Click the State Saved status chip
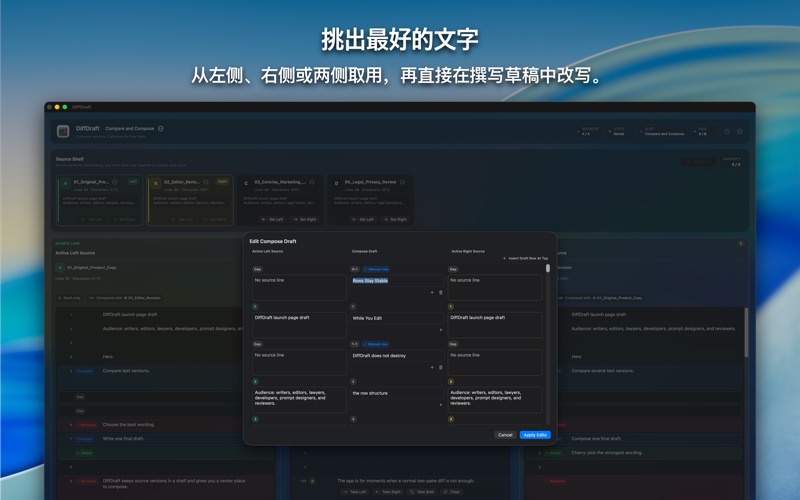Screen dimensions: 800x500 pos(619,132)
